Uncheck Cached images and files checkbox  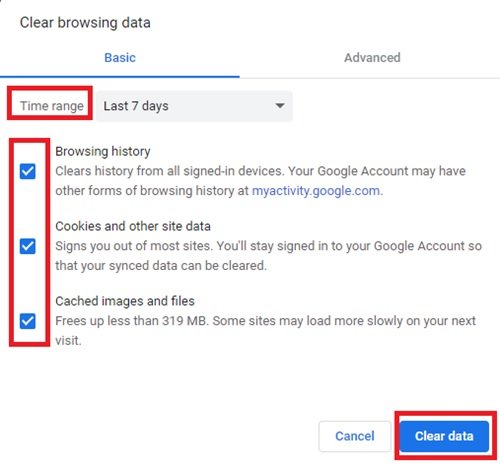tap(28, 321)
